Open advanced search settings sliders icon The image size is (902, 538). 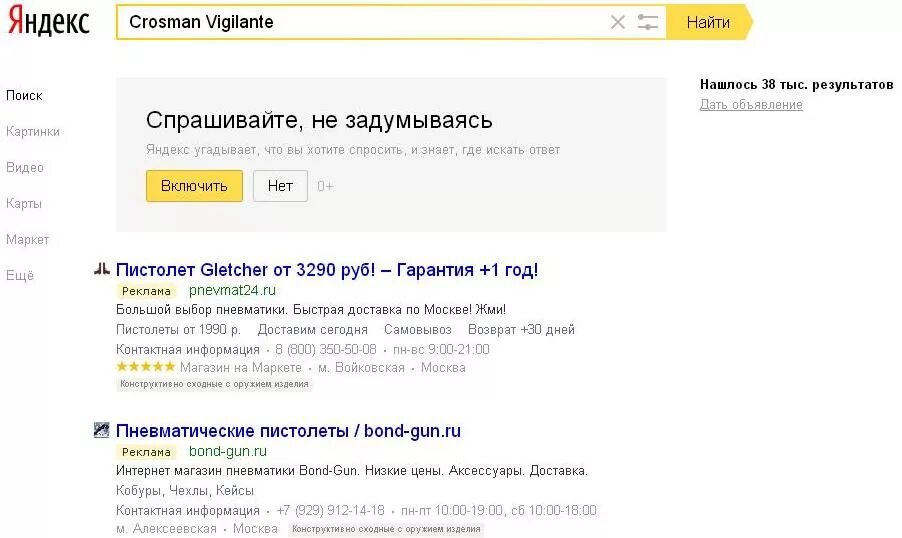coord(648,22)
